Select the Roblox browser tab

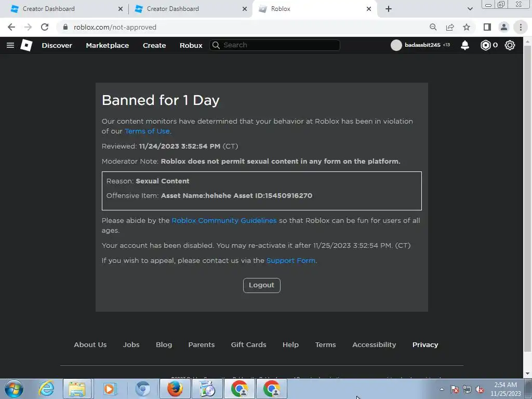point(314,9)
